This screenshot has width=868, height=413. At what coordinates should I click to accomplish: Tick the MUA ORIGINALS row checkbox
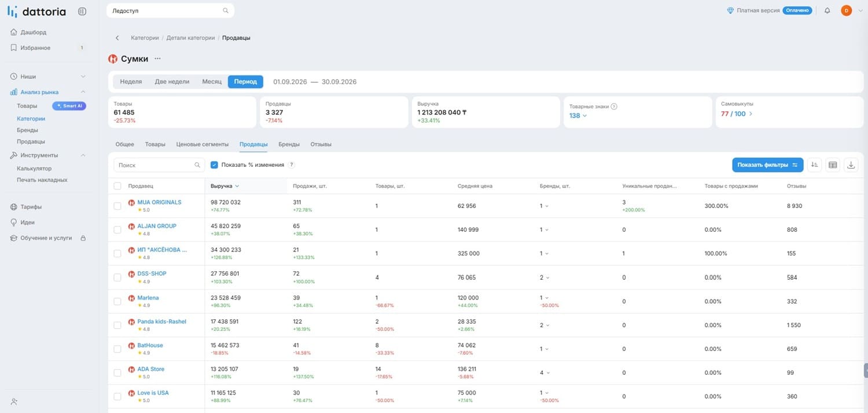117,206
